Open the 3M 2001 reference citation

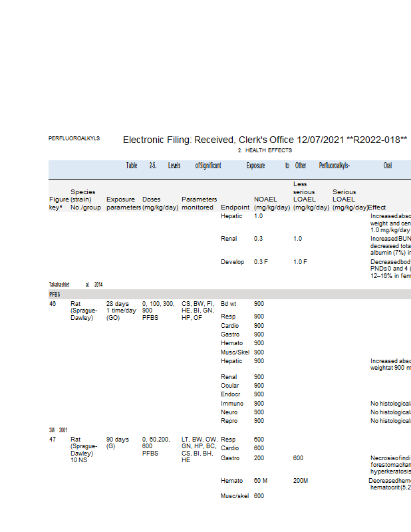tap(58, 430)
